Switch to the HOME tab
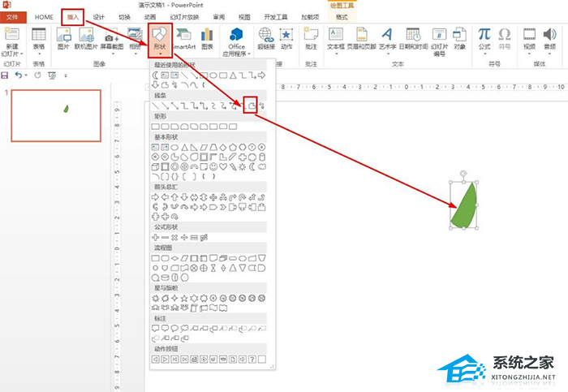 coord(44,17)
